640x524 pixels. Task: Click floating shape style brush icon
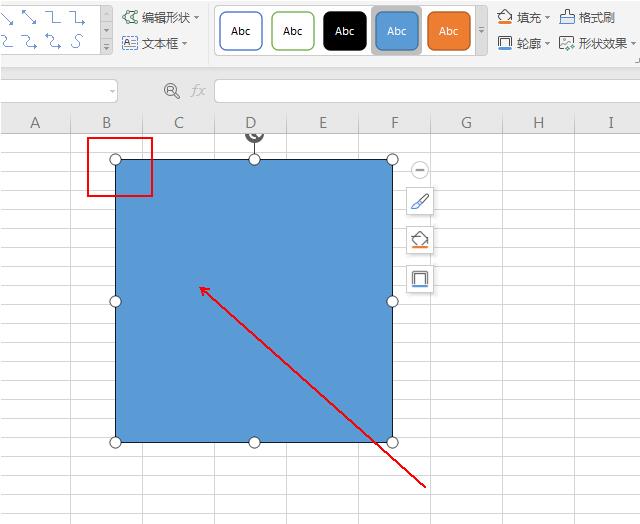point(420,201)
